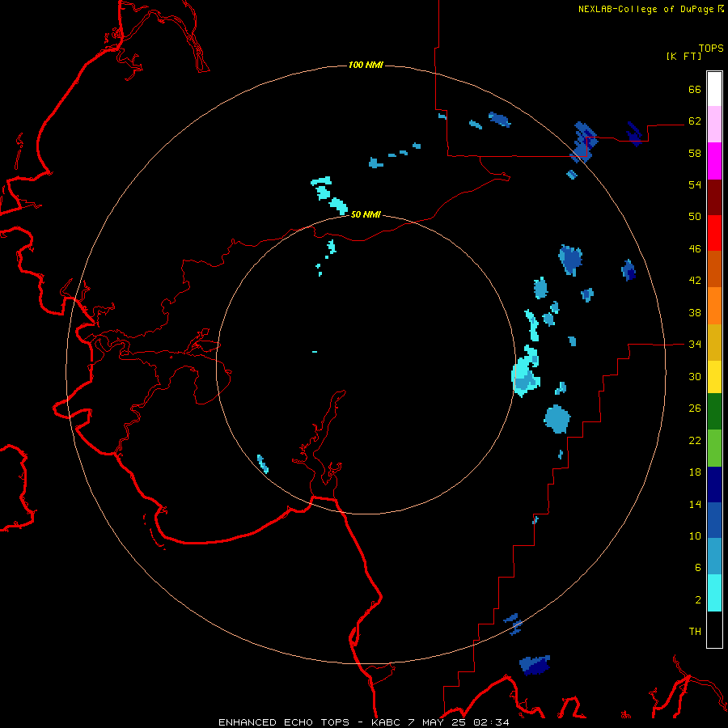Click the dark green legend swatch near 26
The width and height of the screenshot is (728, 728).
pos(714,412)
